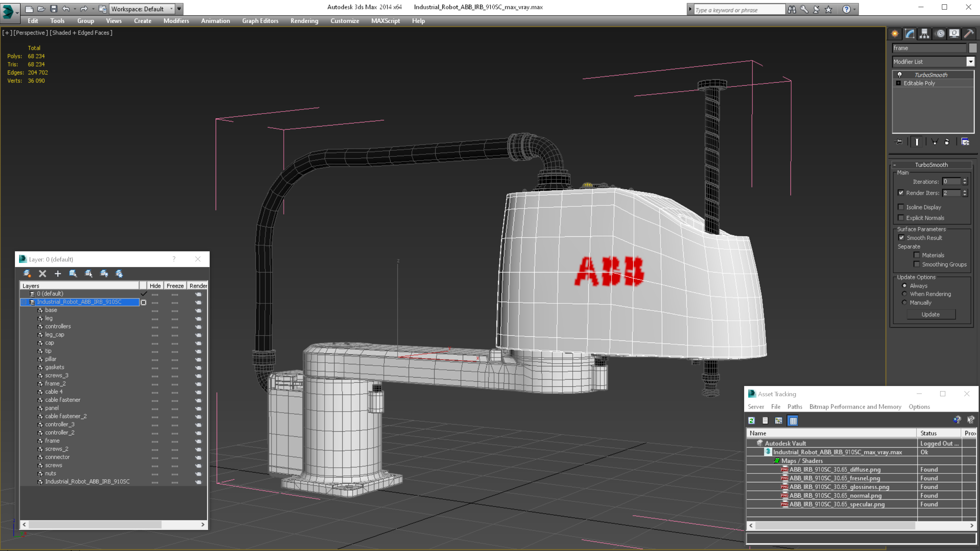Open the Rendering menu
The image size is (980, 551).
click(x=304, y=21)
